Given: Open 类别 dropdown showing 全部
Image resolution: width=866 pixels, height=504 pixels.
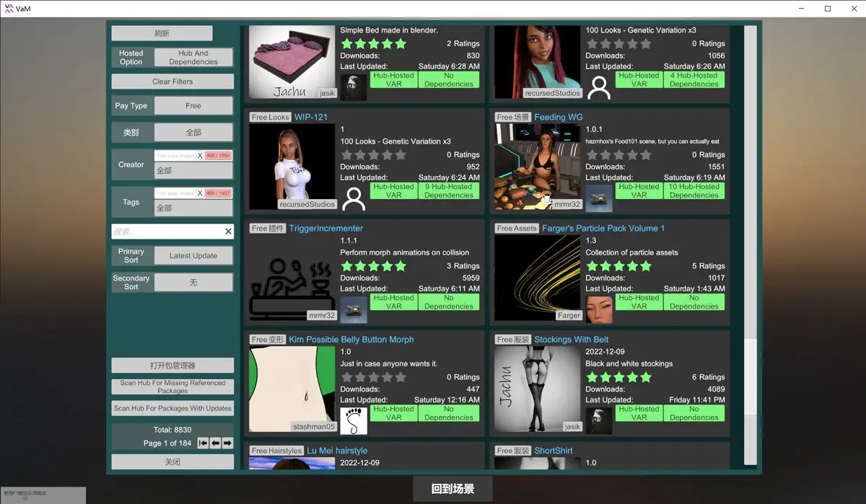Looking at the screenshot, I should click(x=193, y=133).
